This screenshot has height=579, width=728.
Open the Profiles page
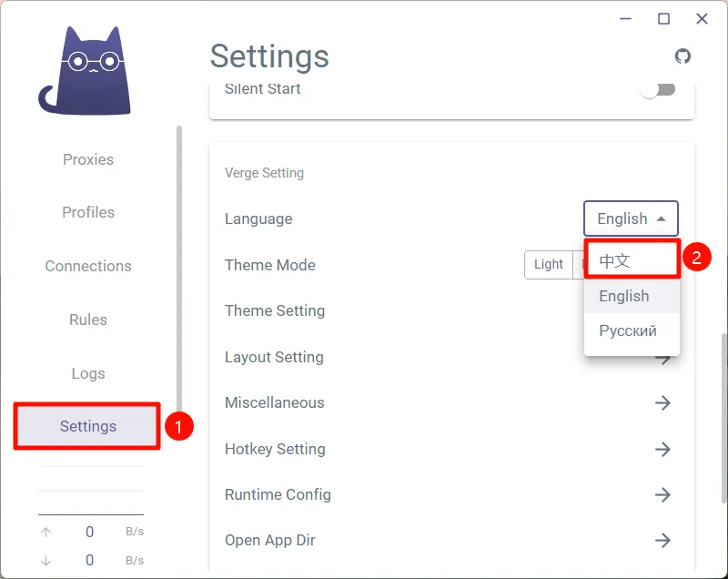[x=88, y=212]
